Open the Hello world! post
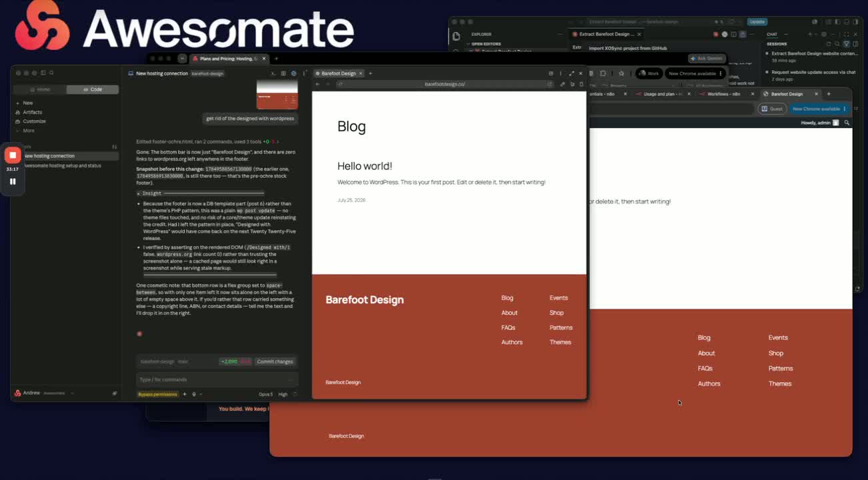Viewport: 868px width, 480px height. tap(365, 166)
